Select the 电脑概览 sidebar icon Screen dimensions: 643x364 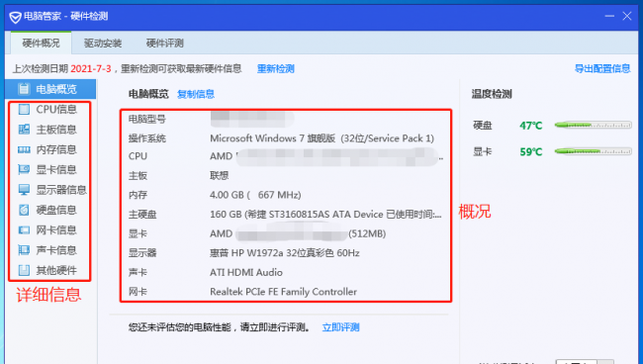[24, 89]
